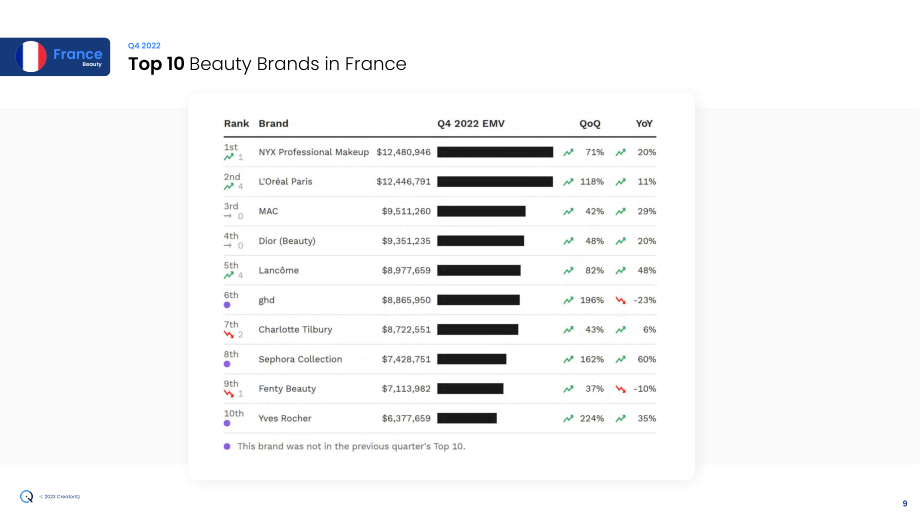
Task: Click the QoQ column header
Action: (590, 124)
